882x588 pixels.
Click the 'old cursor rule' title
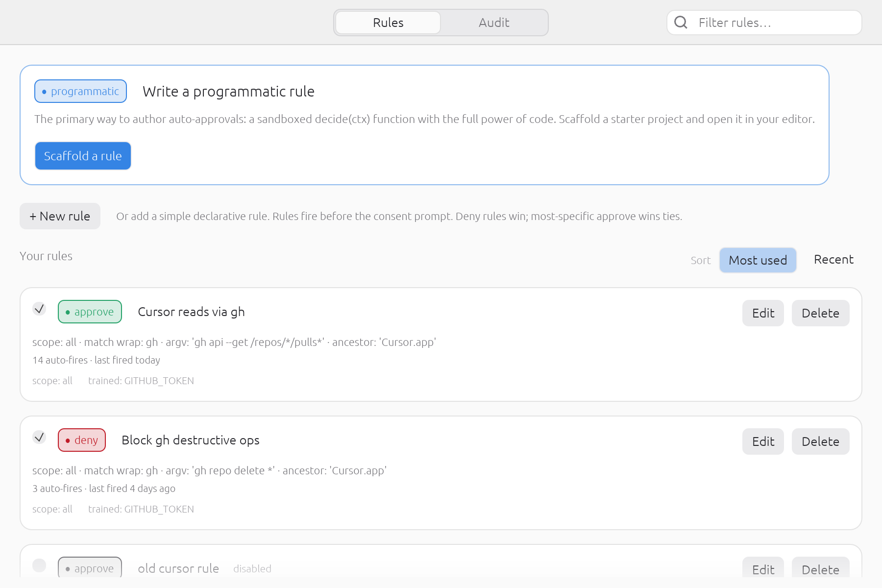click(x=178, y=568)
